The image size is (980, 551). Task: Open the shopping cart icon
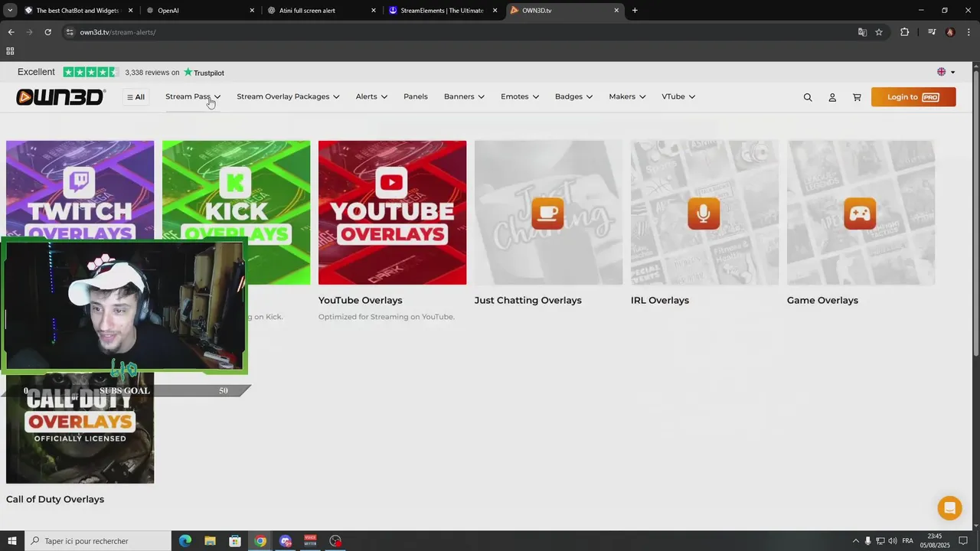[857, 97]
